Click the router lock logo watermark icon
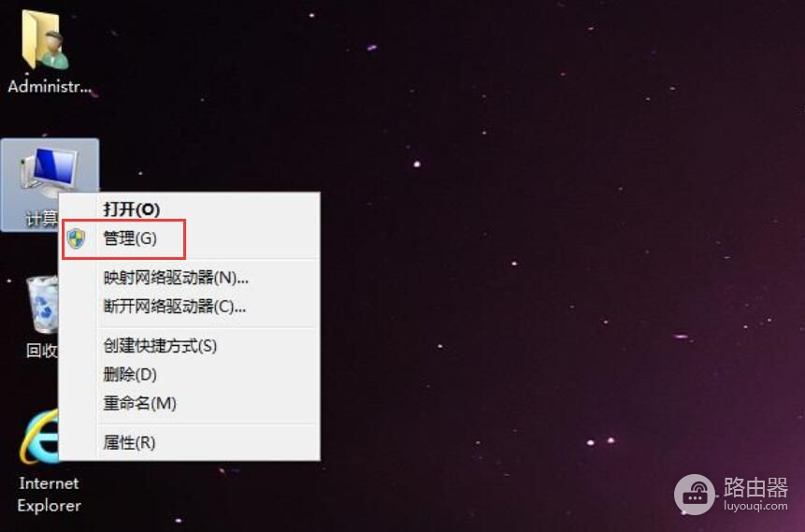 (x=694, y=495)
